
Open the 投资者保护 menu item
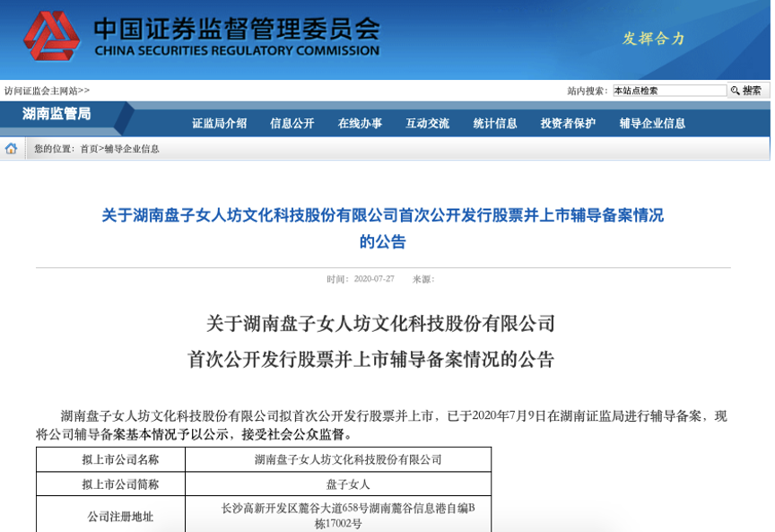[568, 123]
